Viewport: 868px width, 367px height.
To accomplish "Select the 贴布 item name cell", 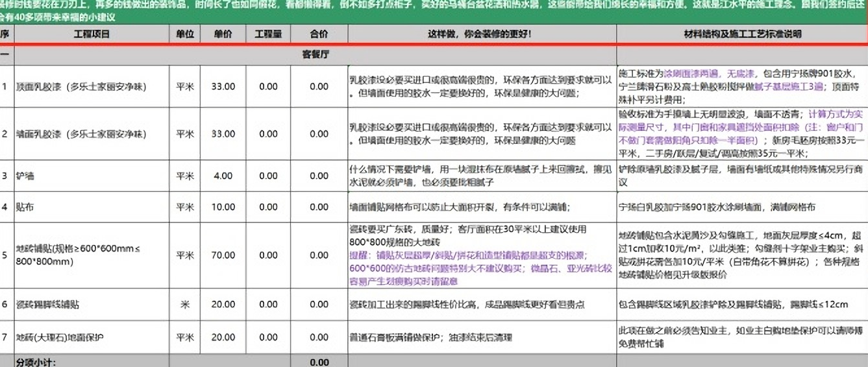I will pyautogui.click(x=25, y=207).
